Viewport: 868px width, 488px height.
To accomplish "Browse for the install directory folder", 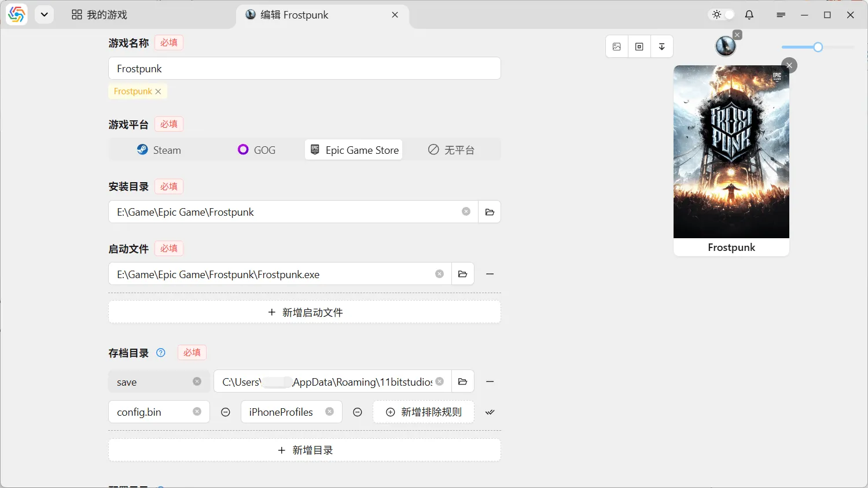I will click(x=490, y=212).
